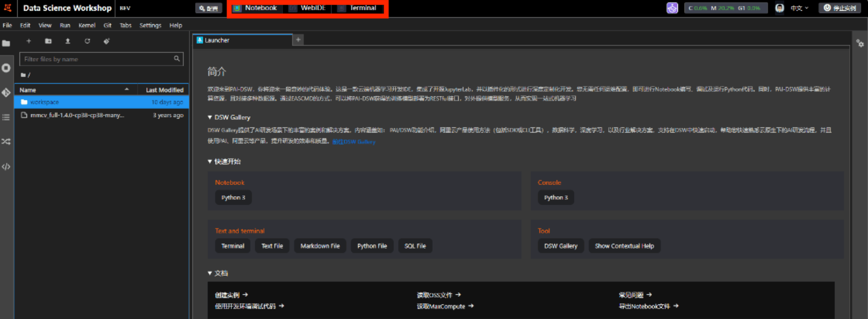
Task: Open the Edit menu
Action: (x=25, y=25)
